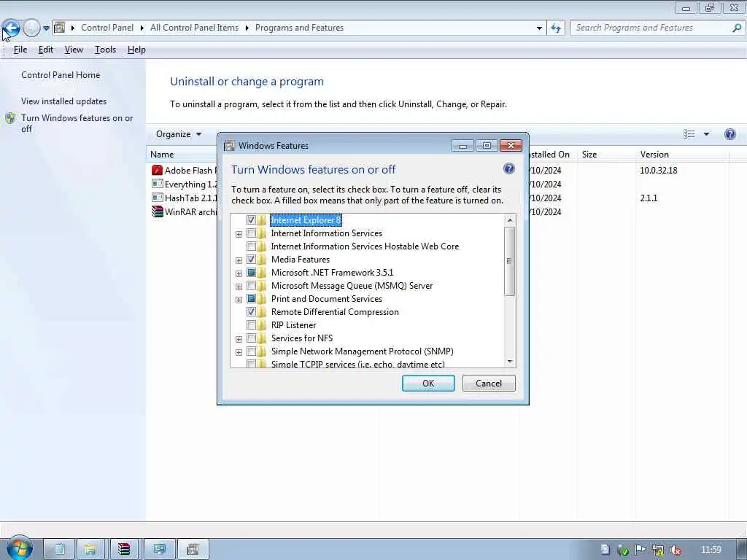Open the view options dropdown arrow

[706, 134]
